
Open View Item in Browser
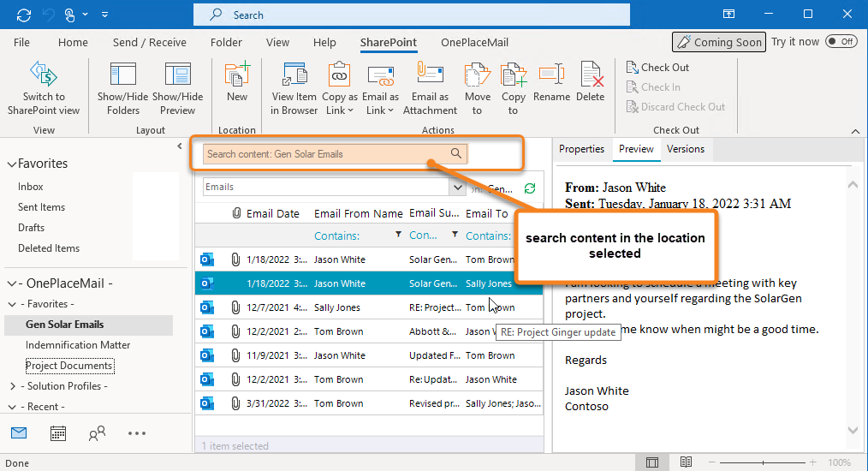(294, 88)
